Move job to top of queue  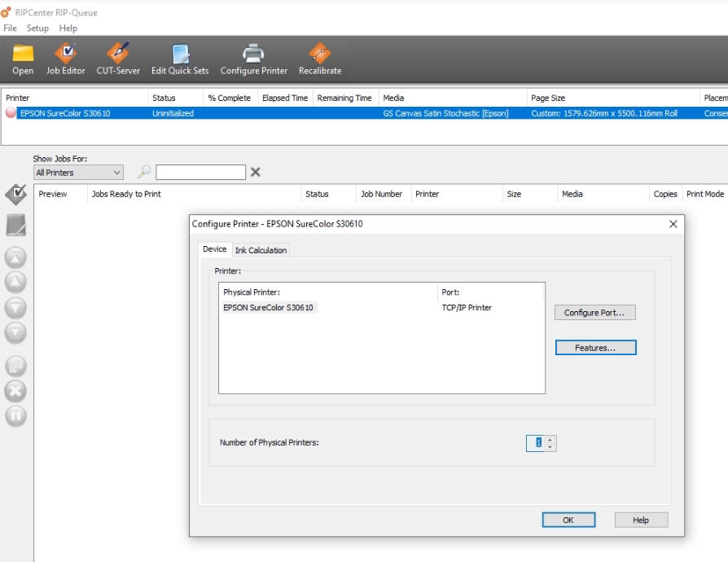[x=15, y=257]
